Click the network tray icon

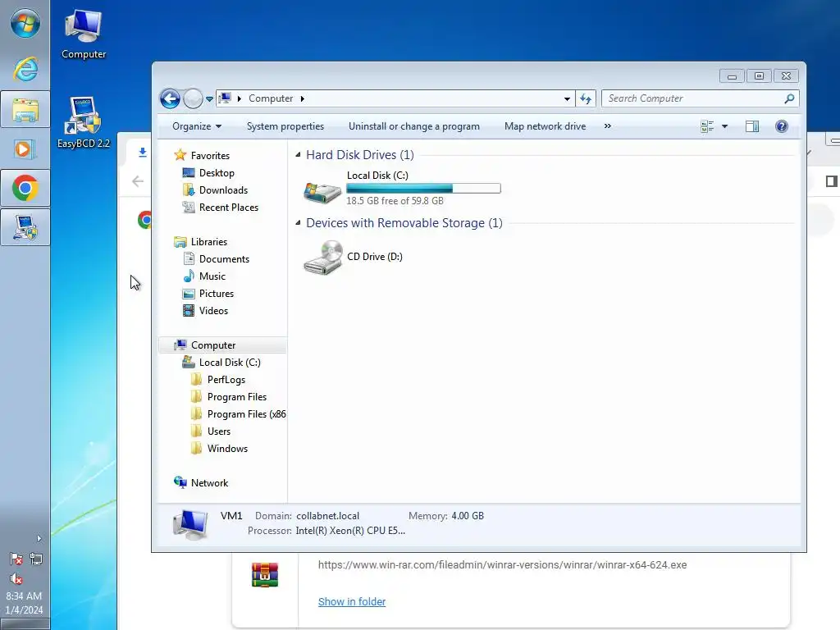[36, 559]
